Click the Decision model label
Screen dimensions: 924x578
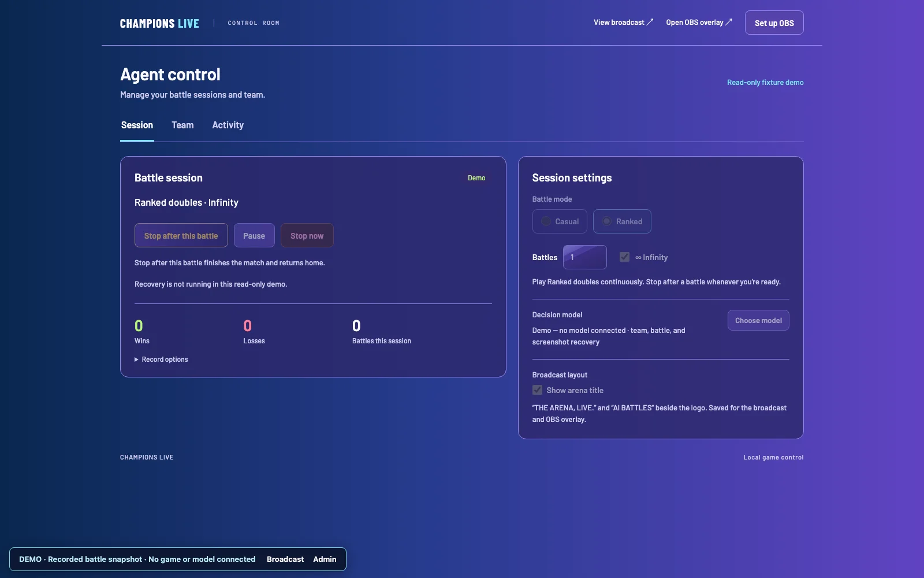point(557,315)
